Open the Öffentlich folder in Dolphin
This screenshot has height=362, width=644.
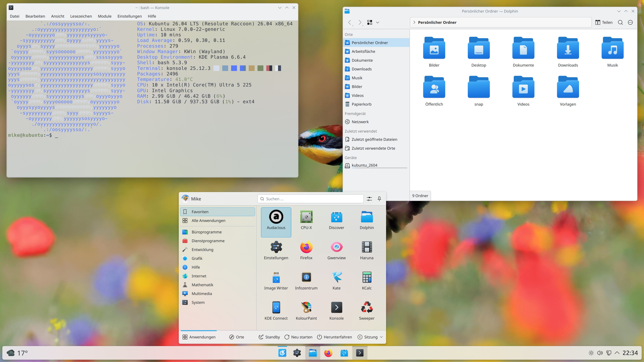[434, 91]
